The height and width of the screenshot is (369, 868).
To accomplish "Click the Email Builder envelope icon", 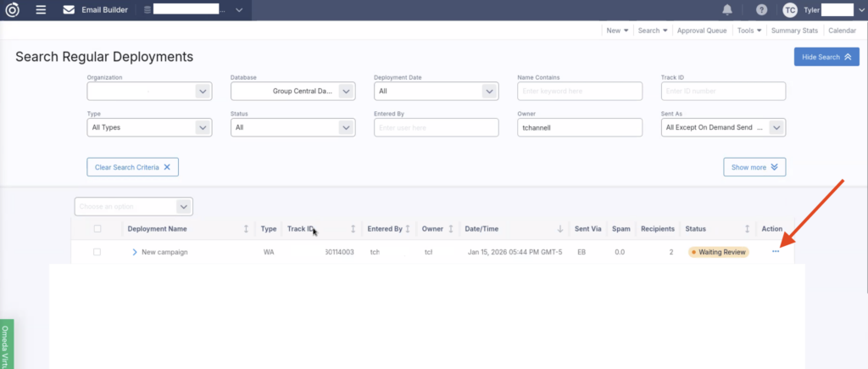I will [70, 10].
